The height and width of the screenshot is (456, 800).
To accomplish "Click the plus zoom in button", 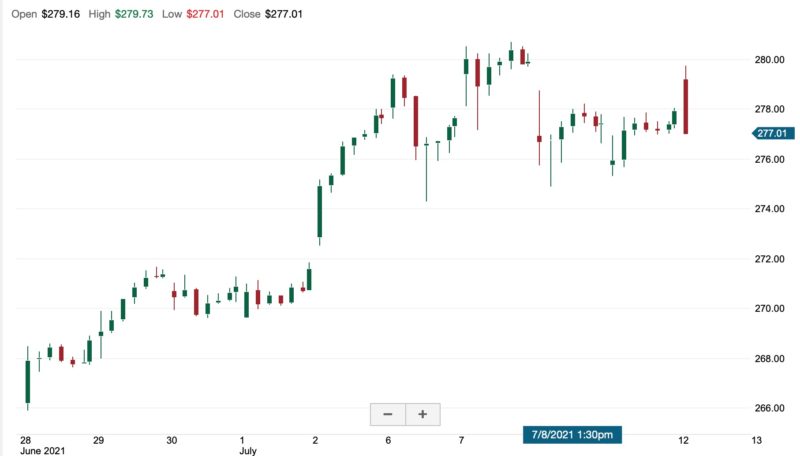I will (x=422, y=414).
